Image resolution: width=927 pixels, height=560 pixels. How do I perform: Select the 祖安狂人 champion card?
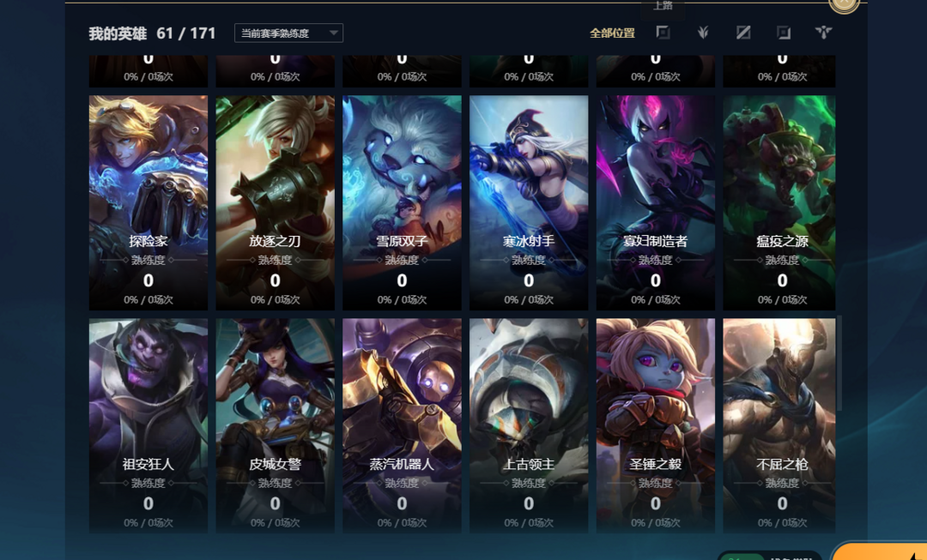click(148, 426)
